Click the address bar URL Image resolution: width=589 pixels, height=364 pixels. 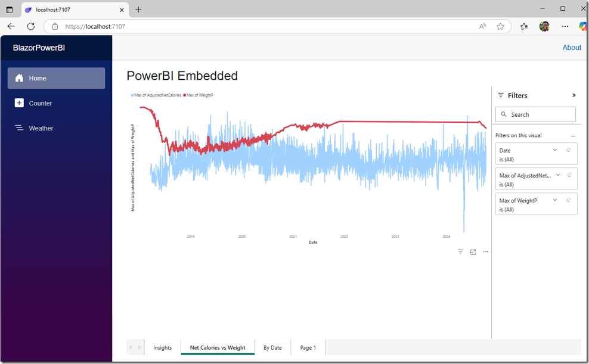[95, 26]
